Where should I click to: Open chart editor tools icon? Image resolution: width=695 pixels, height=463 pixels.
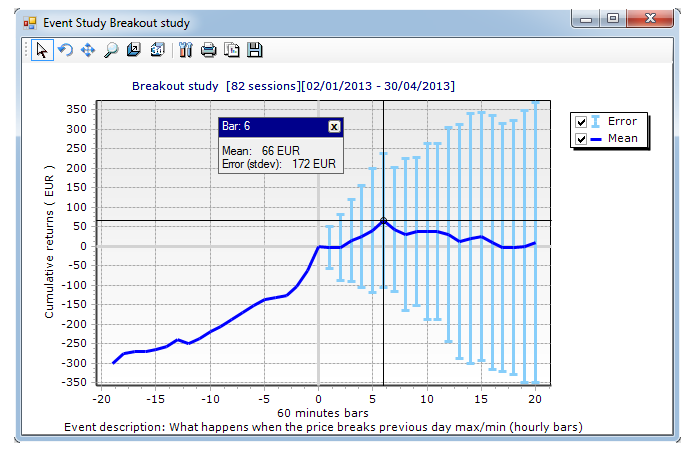(x=185, y=50)
